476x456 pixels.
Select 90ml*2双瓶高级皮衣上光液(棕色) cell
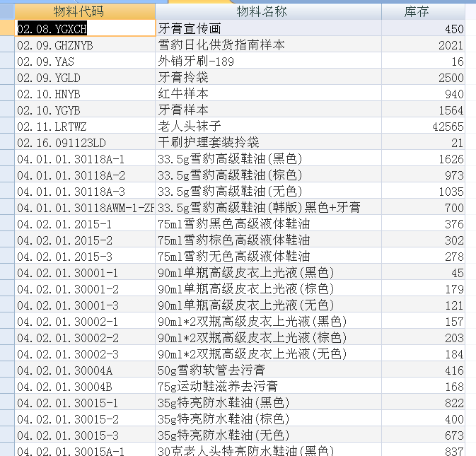click(268, 338)
